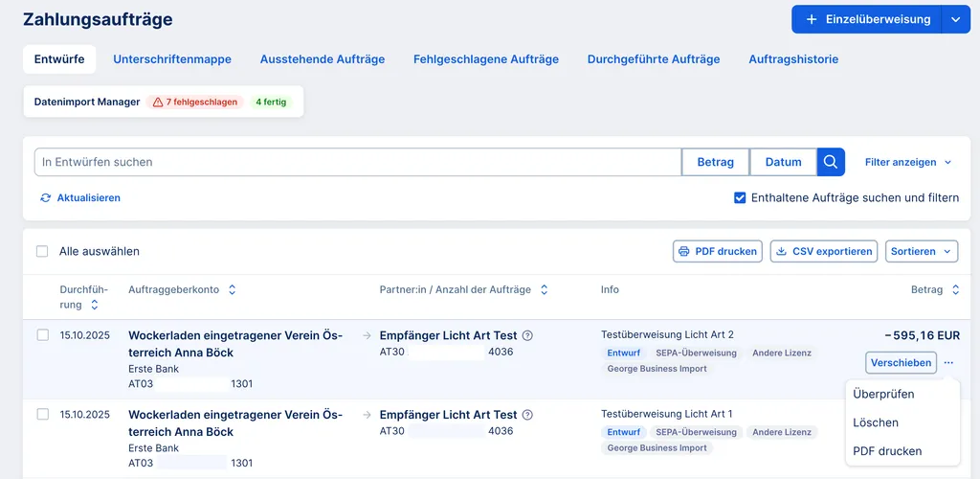Image resolution: width=980 pixels, height=479 pixels.
Task: Sort by Auftraggeberkonto column arrows
Action: (x=232, y=289)
